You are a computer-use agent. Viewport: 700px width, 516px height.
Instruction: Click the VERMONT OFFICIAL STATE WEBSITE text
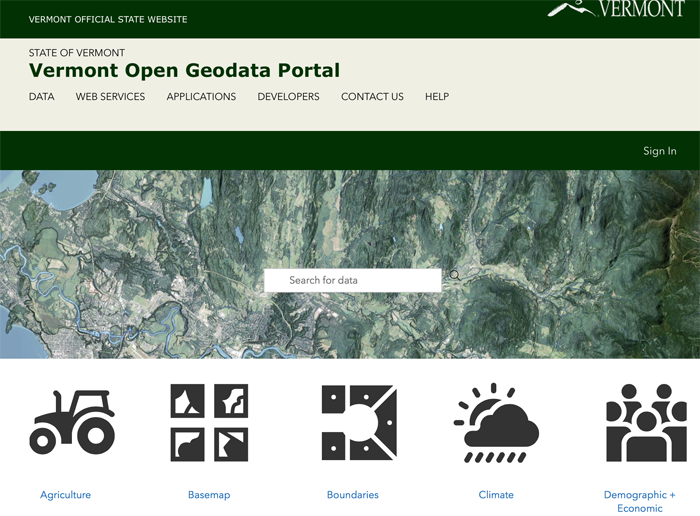108,20
